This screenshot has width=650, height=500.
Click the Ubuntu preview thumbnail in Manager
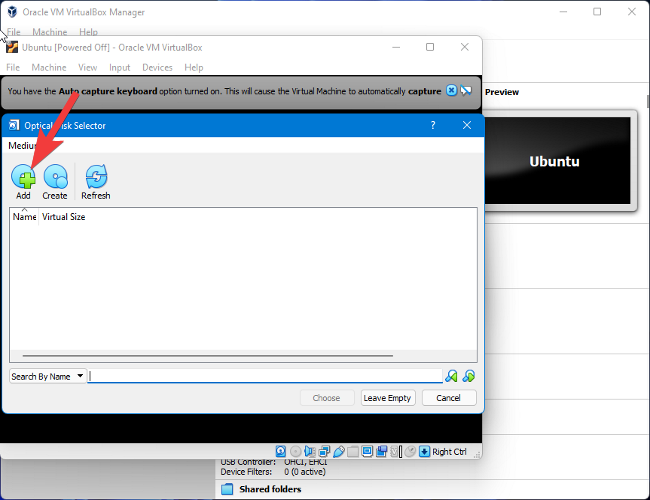pyautogui.click(x=558, y=160)
